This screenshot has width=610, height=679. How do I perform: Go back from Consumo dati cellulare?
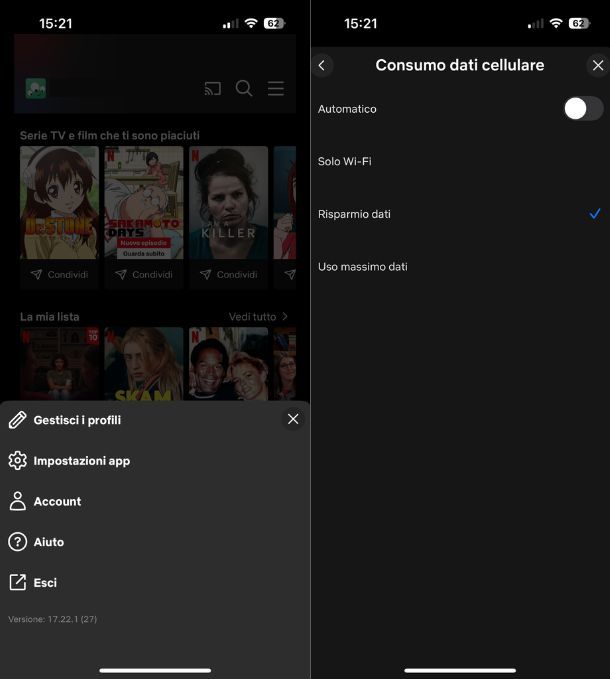[x=322, y=65]
